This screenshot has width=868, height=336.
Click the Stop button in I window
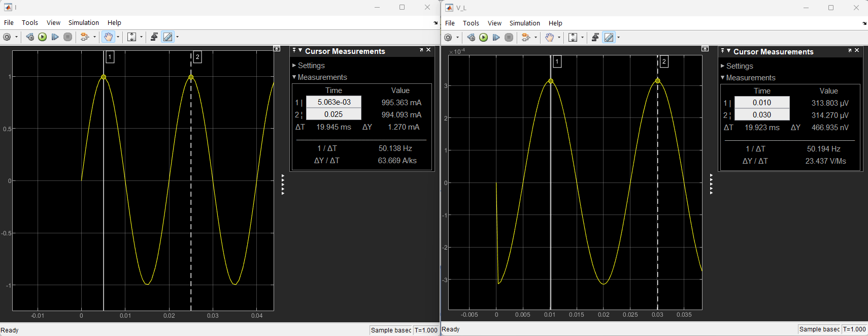(68, 37)
